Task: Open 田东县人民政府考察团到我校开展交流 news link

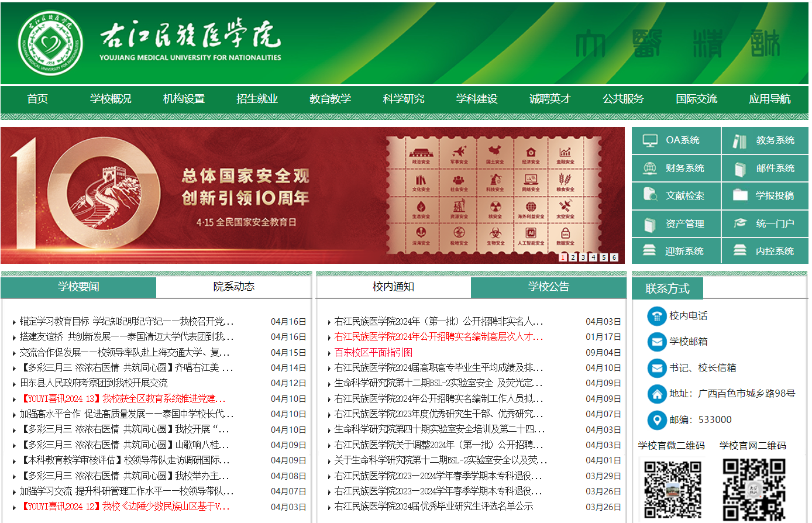Action: [x=94, y=383]
